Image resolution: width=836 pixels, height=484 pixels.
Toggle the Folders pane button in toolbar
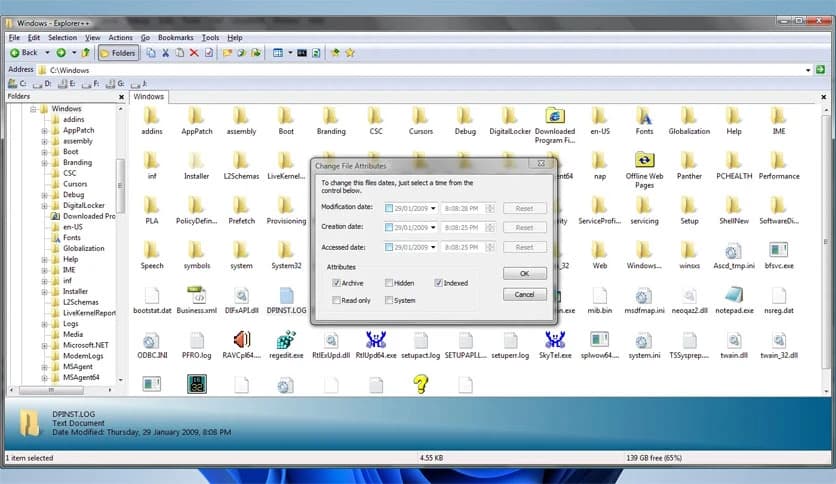(x=118, y=53)
